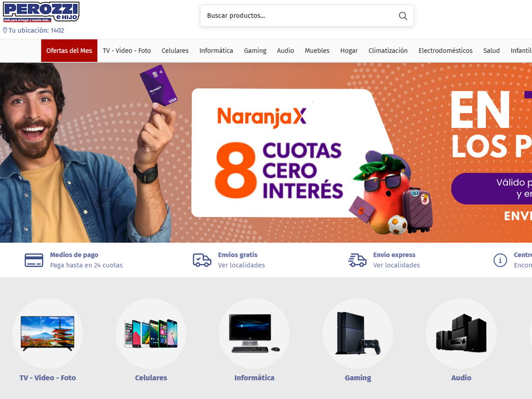Click Ver localidades under Envíos gratis
532x399 pixels.
pyautogui.click(x=241, y=265)
